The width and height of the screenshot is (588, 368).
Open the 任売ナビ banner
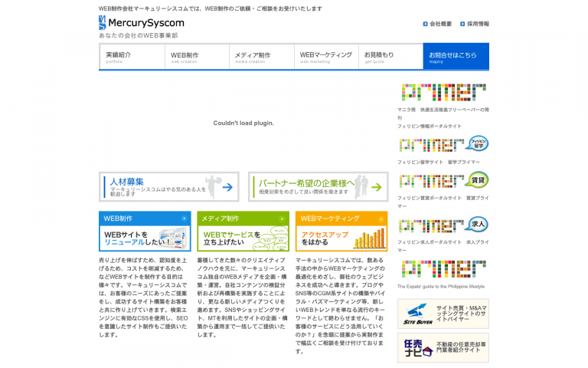coord(443,348)
